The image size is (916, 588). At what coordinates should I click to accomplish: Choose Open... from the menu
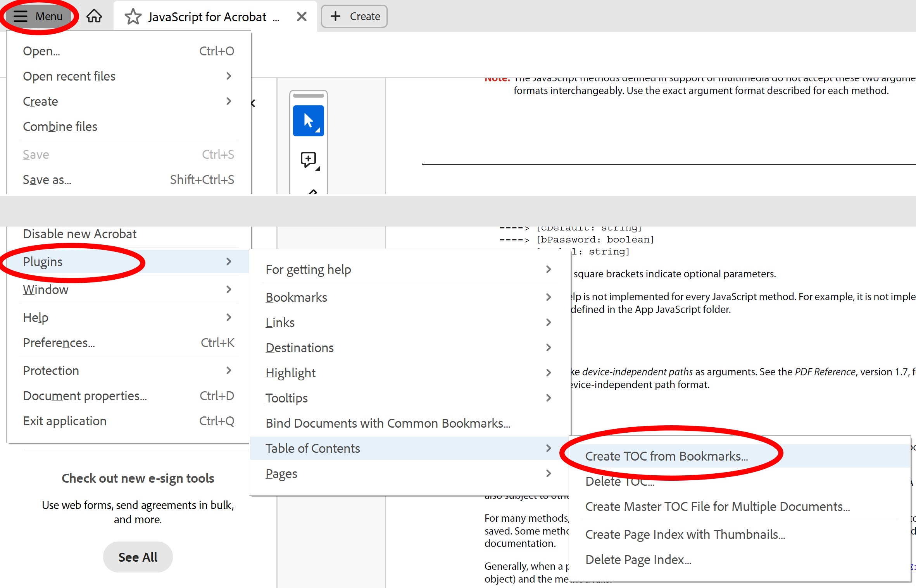pos(128,51)
